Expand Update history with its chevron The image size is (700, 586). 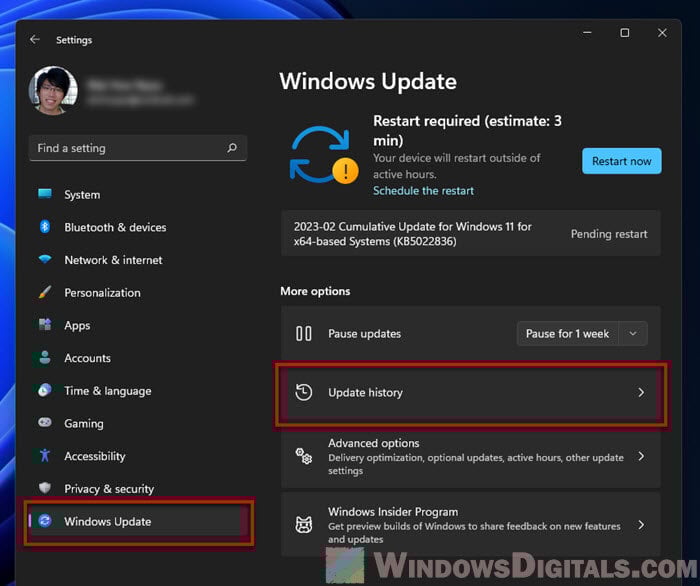pos(641,393)
